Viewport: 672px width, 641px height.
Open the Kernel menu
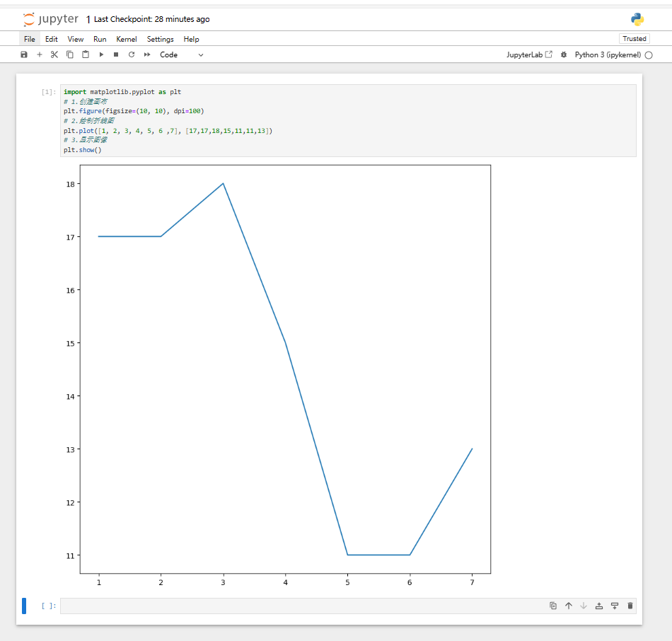[127, 39]
